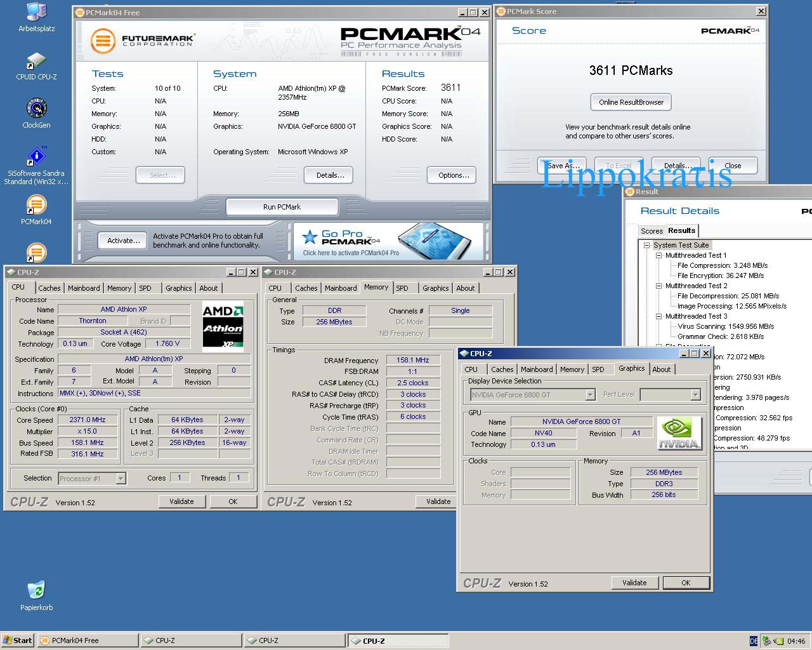Open About tab in front CPU-Z window
This screenshot has height=650, width=812.
(662, 369)
